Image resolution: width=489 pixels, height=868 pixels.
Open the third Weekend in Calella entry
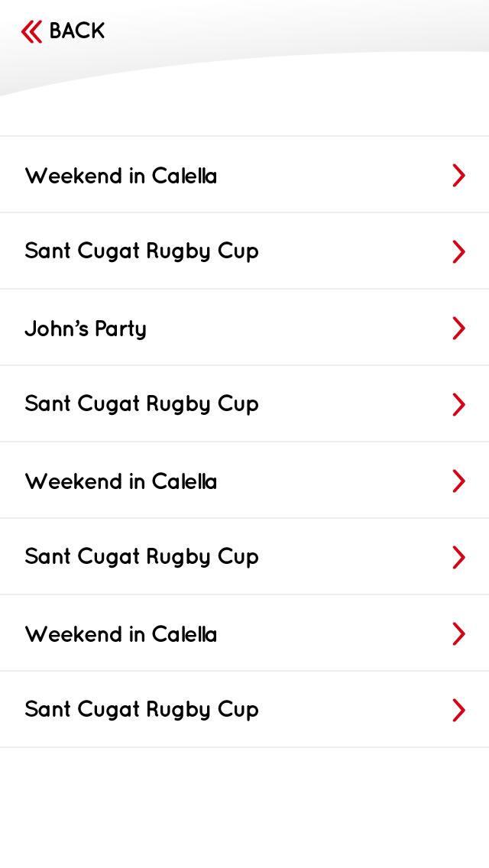[244, 633]
